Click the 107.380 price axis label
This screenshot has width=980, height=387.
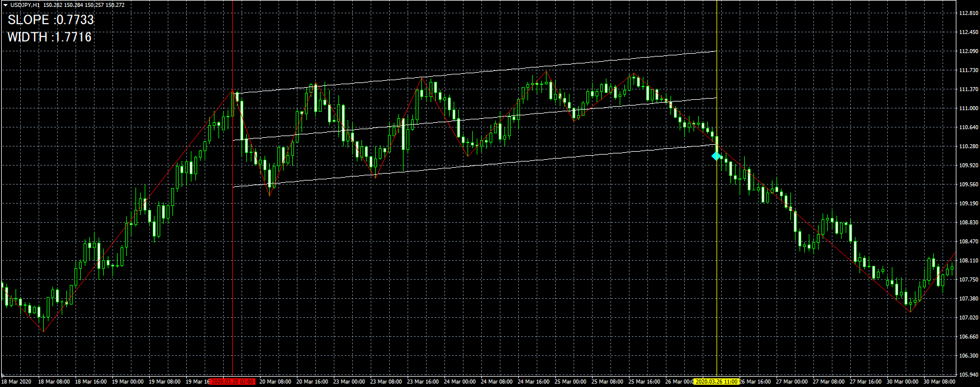point(968,299)
